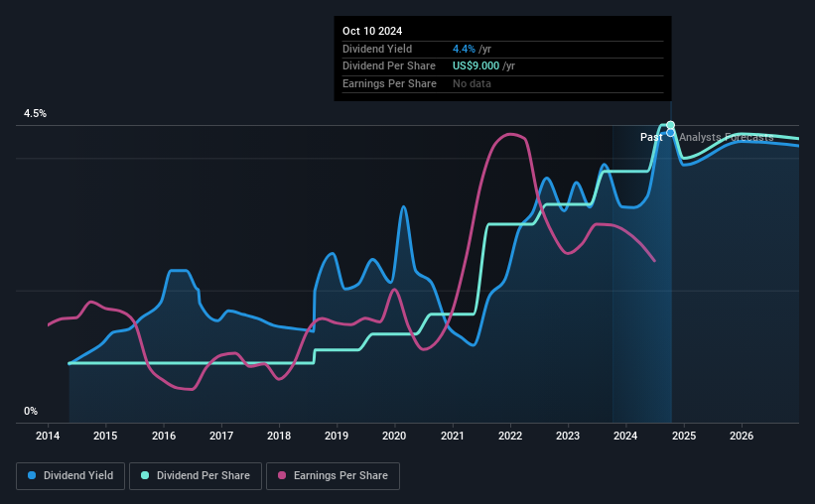The width and height of the screenshot is (815, 504).
Task: Toggle the Dividend Per Share legend button
Action: pos(196,476)
